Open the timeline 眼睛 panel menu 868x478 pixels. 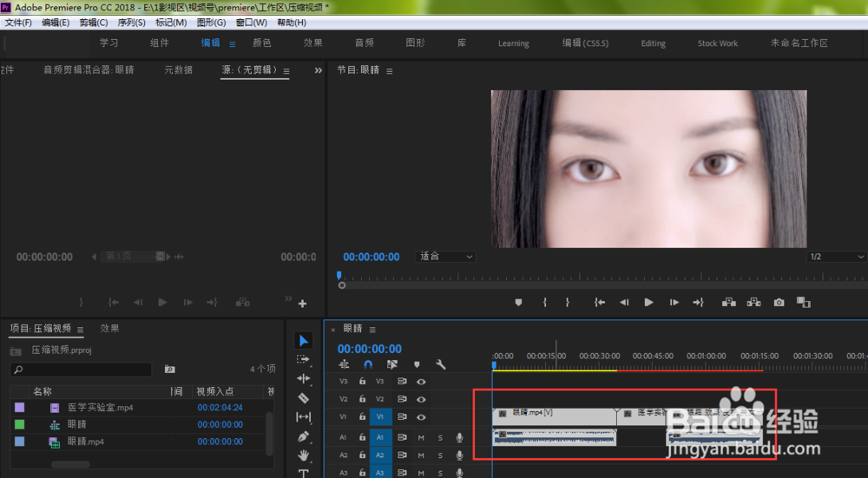pos(372,330)
